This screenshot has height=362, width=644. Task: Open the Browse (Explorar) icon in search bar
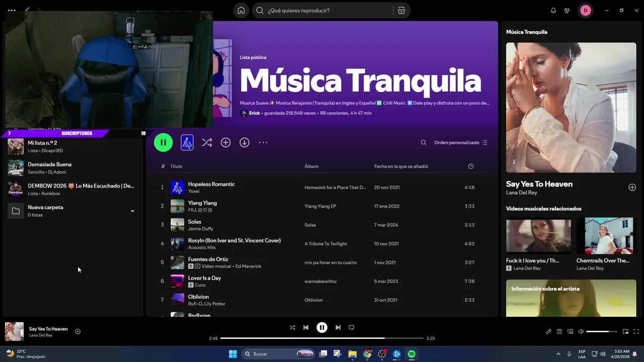tap(401, 11)
